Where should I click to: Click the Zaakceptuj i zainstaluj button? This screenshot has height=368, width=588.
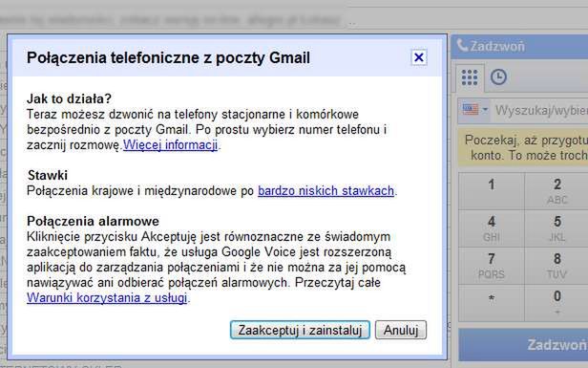click(x=300, y=330)
